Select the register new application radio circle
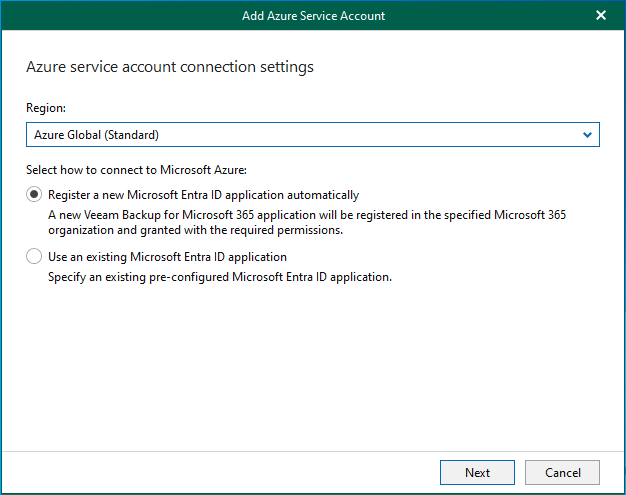This screenshot has width=626, height=495. 35,195
